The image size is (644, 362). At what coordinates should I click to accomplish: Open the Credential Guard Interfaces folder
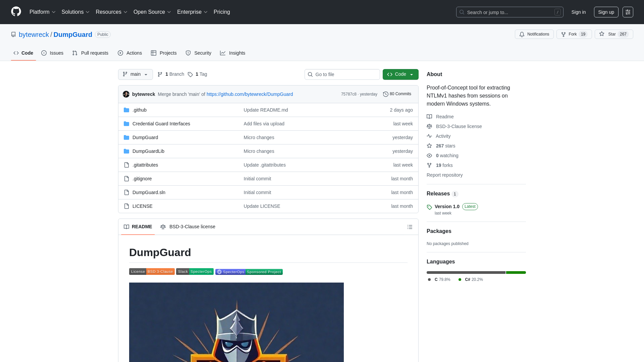coord(161,124)
